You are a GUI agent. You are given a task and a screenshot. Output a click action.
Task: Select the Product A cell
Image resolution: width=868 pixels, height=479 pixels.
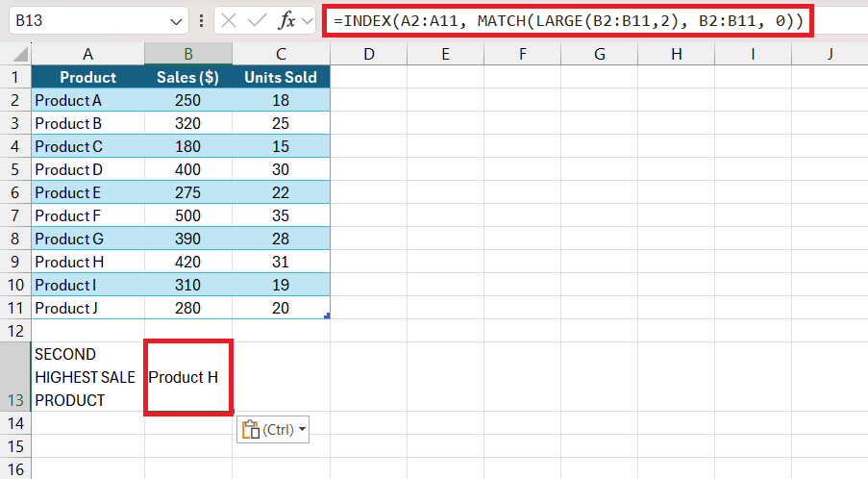pyautogui.click(x=88, y=100)
